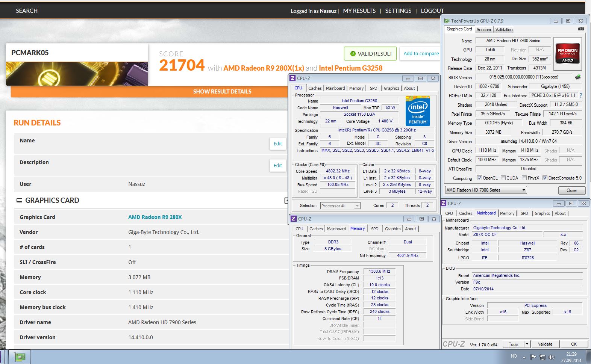Click the mainboard Model field Z87X-OC-CF
The image size is (591, 364).
click(507, 234)
